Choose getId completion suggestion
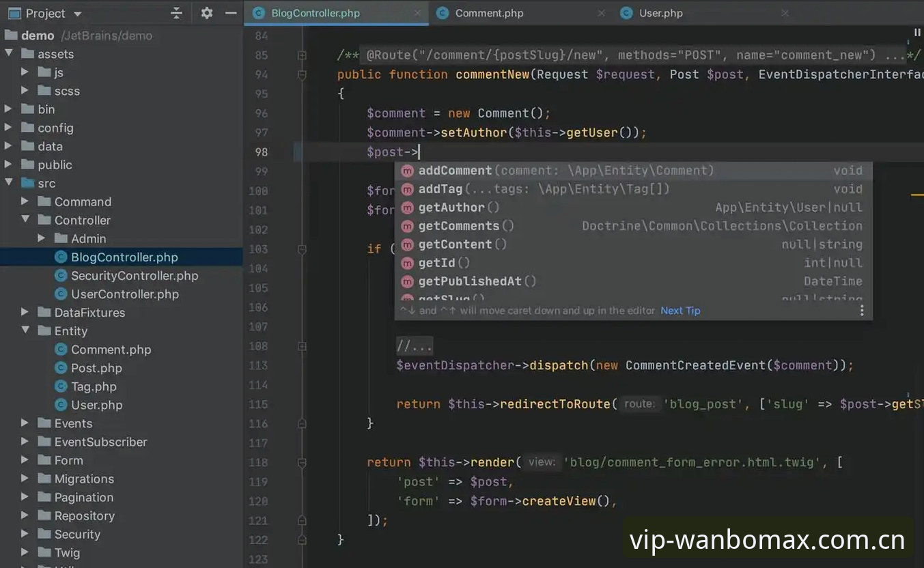The width and height of the screenshot is (924, 568). [x=633, y=262]
